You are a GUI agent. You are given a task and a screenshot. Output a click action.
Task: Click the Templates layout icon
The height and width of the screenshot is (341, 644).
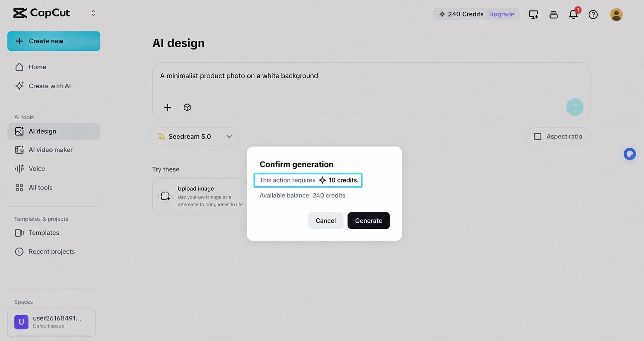(x=19, y=233)
